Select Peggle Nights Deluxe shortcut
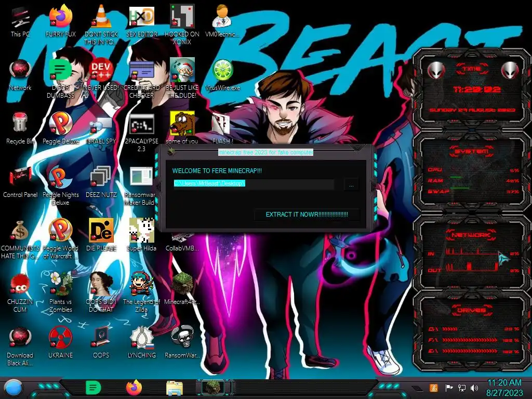This screenshot has width=532, height=399. 61,185
